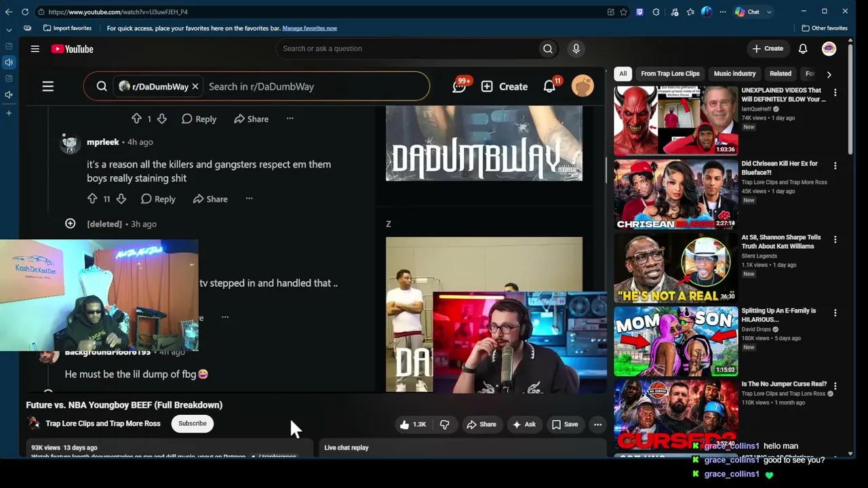Select the Music industry chip
This screenshot has height=488, width=868.
734,74
